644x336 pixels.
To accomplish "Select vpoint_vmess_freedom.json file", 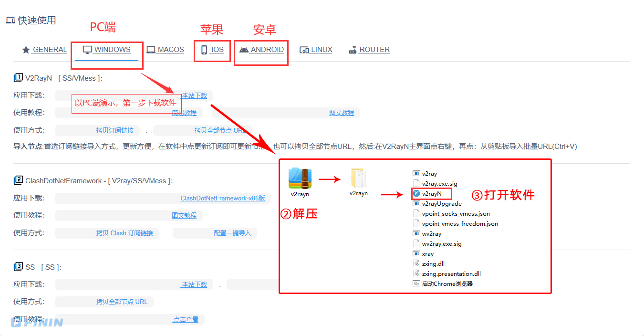I will point(456,224).
